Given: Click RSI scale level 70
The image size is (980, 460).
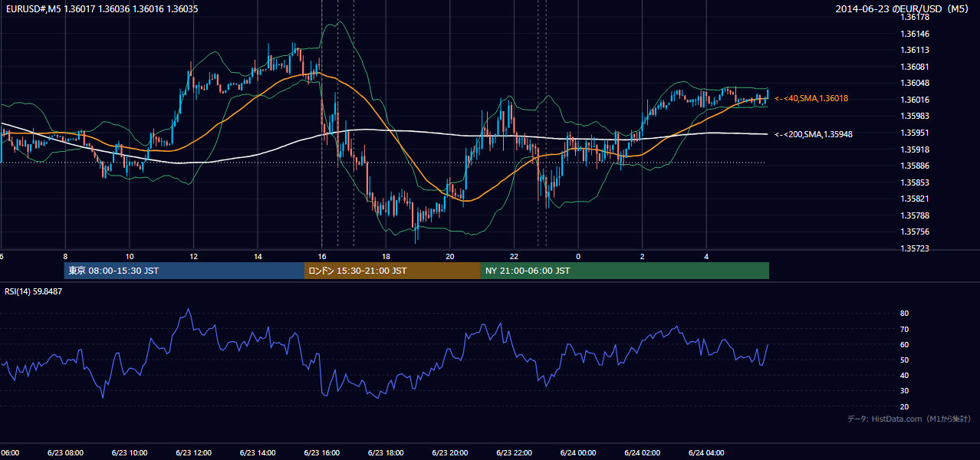Looking at the screenshot, I should tap(905, 329).
